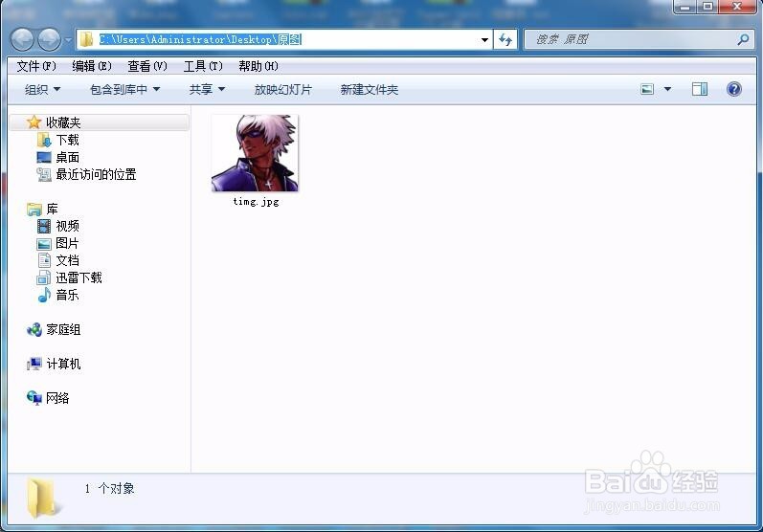Open the 视频 library
Image resolution: width=763 pixels, height=532 pixels.
coord(67,226)
